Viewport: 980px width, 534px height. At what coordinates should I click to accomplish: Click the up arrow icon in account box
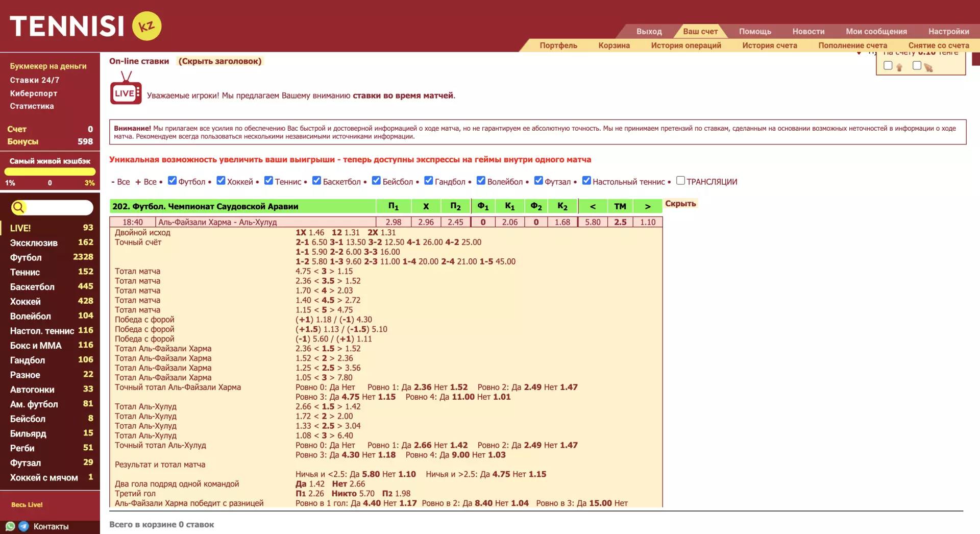pyautogui.click(x=899, y=67)
